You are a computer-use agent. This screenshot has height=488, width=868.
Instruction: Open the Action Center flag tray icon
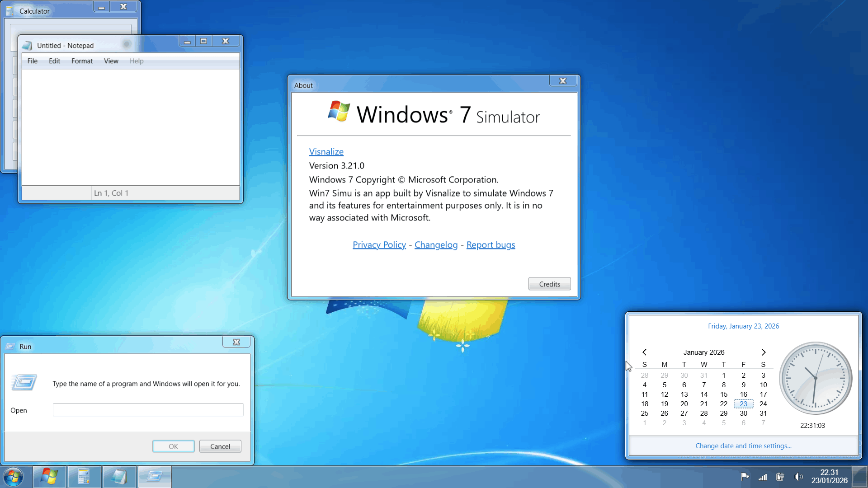click(x=745, y=477)
